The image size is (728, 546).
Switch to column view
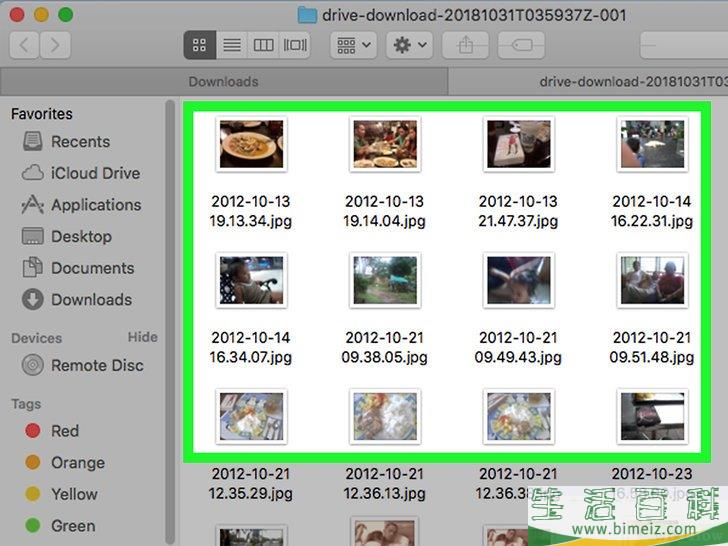coord(263,45)
